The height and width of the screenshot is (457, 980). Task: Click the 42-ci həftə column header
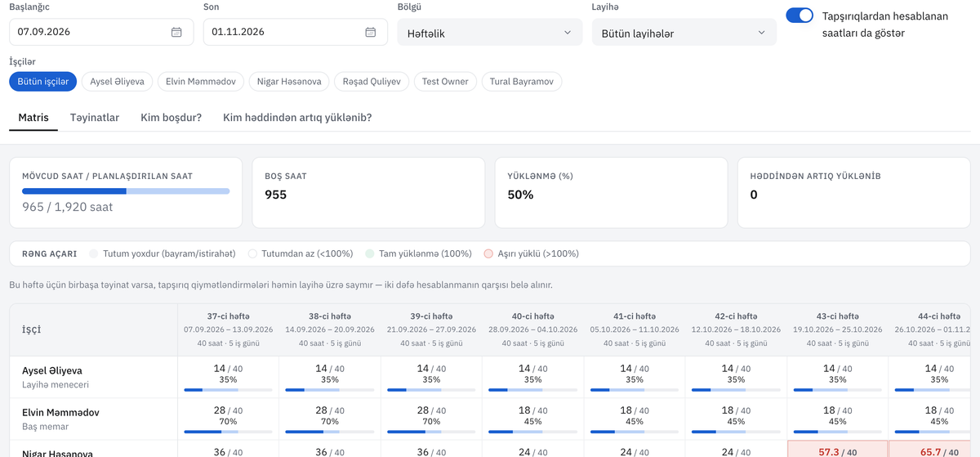click(x=736, y=329)
